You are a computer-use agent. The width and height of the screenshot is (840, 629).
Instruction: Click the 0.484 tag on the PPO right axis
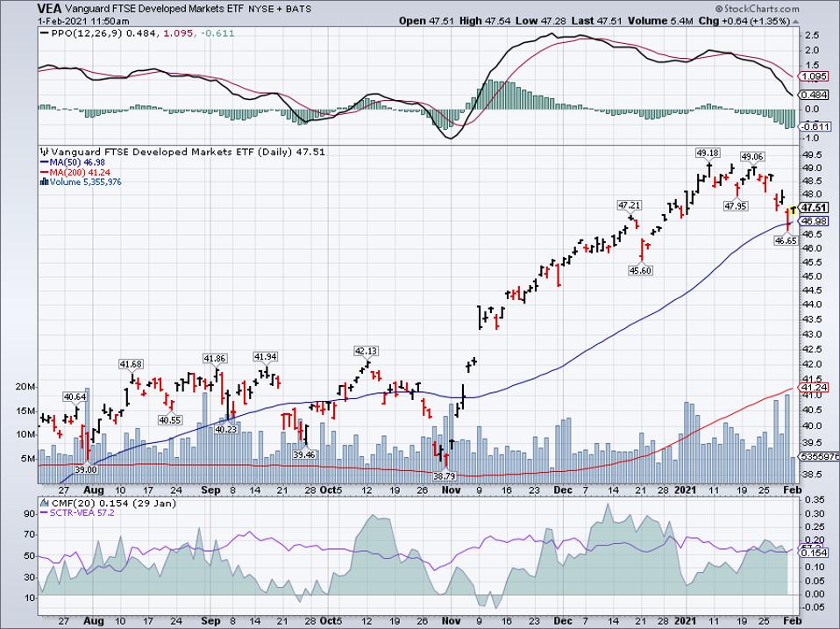pos(815,95)
